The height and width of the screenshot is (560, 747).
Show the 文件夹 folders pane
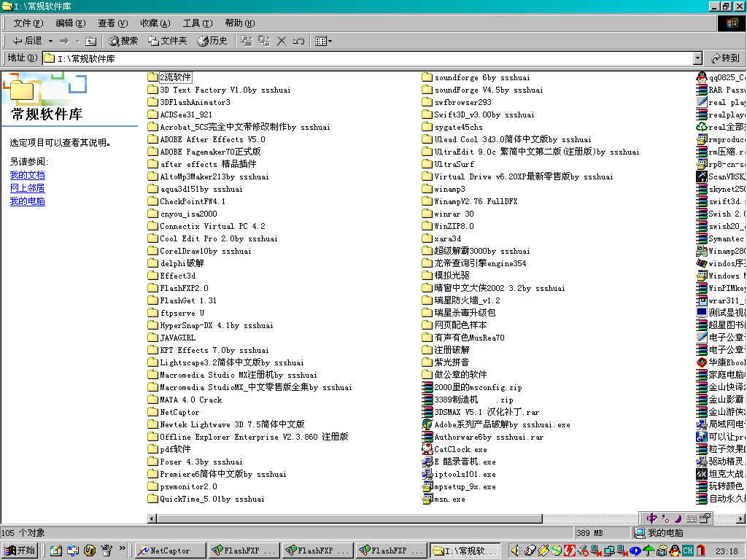tap(167, 41)
